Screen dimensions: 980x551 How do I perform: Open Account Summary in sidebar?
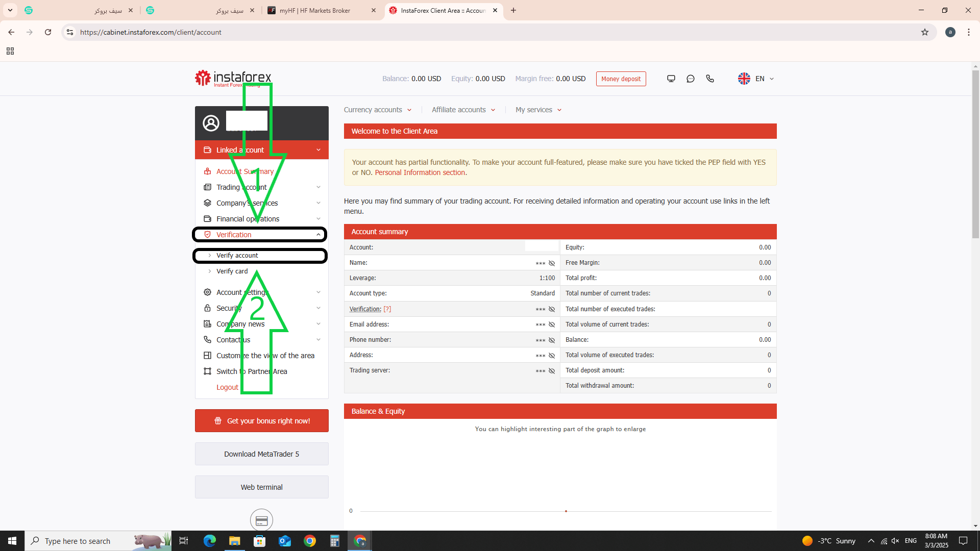point(245,171)
